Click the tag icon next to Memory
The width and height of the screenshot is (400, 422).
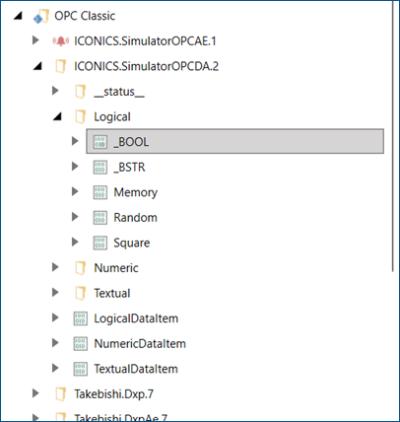pos(100,193)
